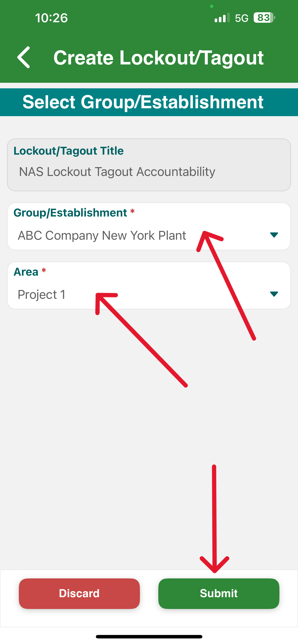The image size is (298, 644).
Task: Tap the red asterisk beside Group/Establishment
Action: point(132,212)
